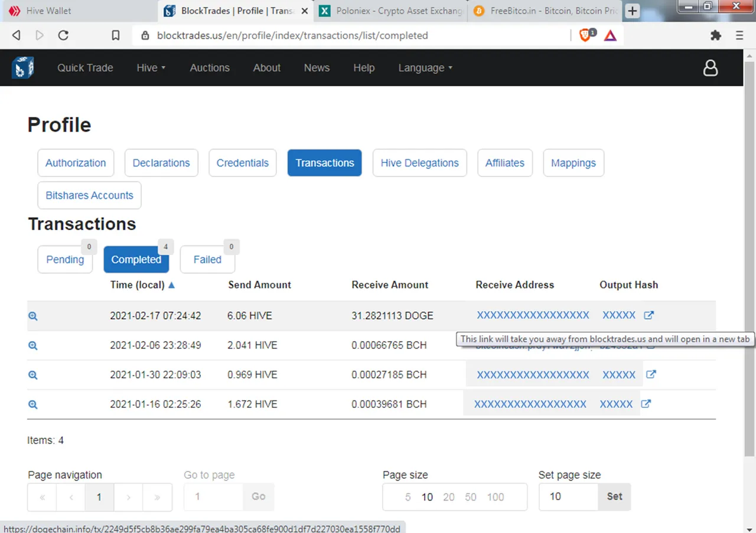The width and height of the screenshot is (756, 533).
Task: Click the 0.00039681 BCH output hash link
Action: [x=616, y=404]
